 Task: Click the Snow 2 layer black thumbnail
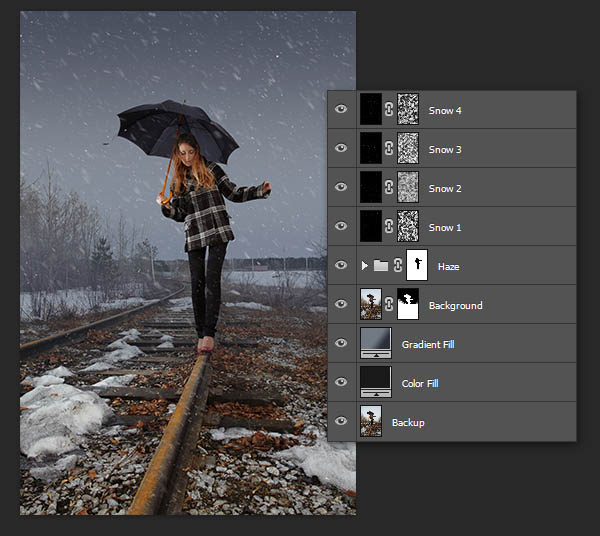pos(372,188)
